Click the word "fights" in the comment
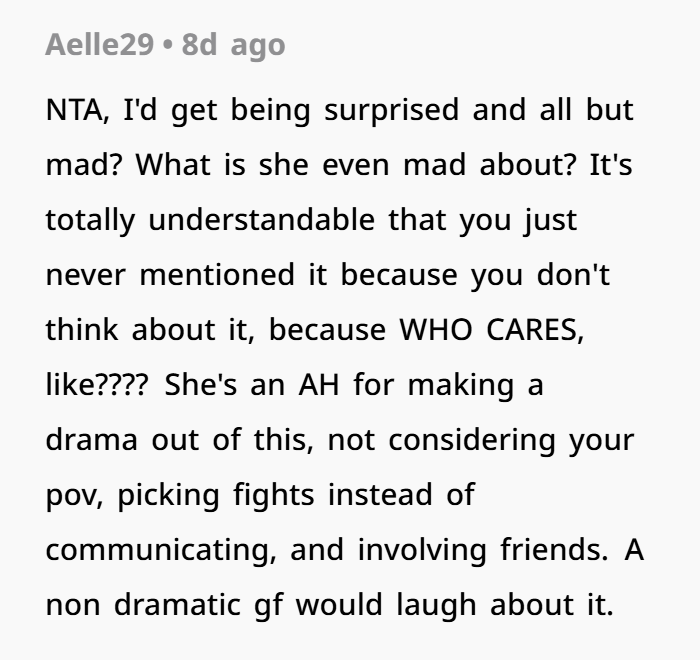This screenshot has height=660, width=700. [274, 495]
